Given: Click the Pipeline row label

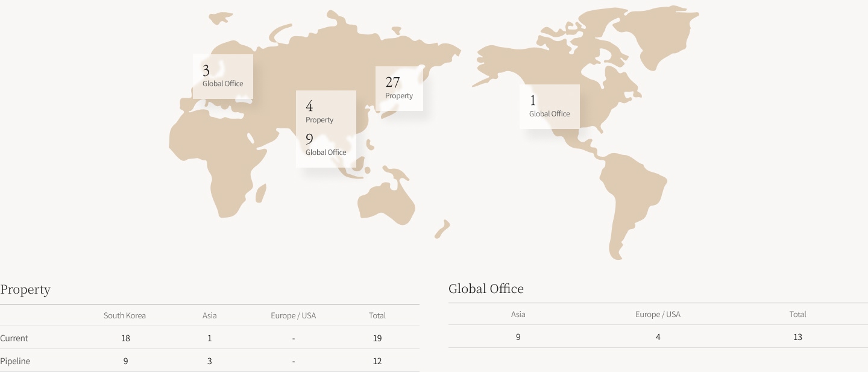Looking at the screenshot, I should [x=15, y=361].
